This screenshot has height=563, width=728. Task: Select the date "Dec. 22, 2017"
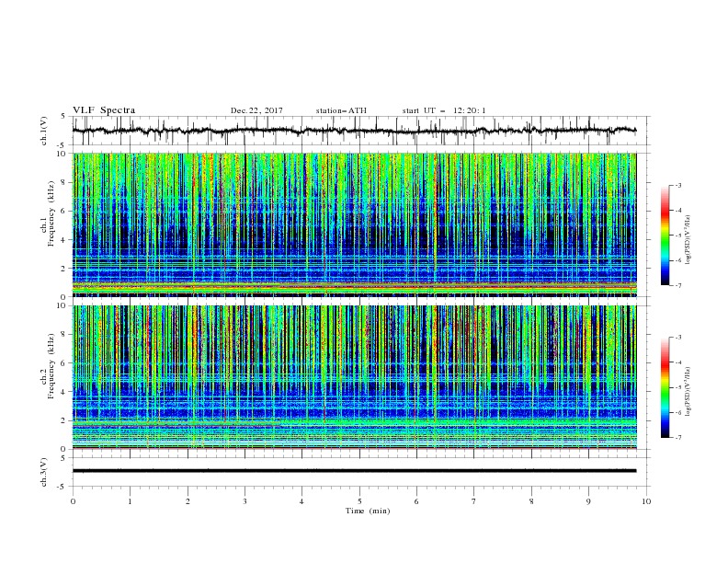[x=256, y=110]
